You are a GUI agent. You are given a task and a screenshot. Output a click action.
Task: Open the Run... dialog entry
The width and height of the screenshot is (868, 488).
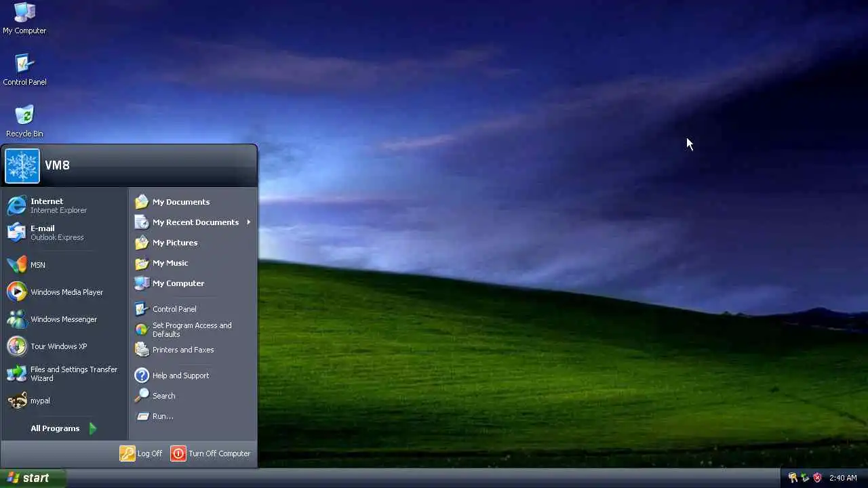pos(193,416)
